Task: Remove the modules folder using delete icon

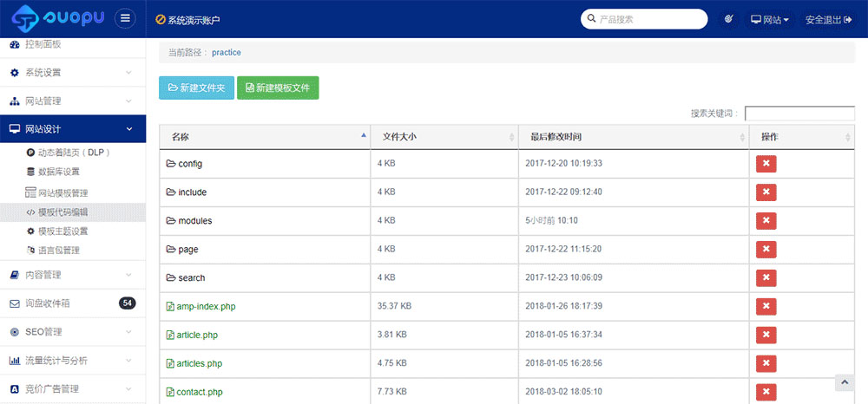Action: coord(766,221)
